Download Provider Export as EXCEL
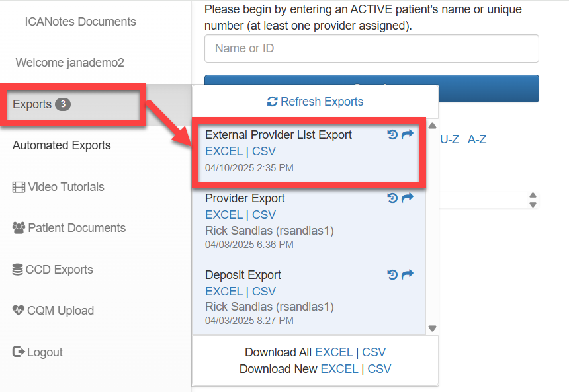The height and width of the screenshot is (392, 569). (x=224, y=215)
